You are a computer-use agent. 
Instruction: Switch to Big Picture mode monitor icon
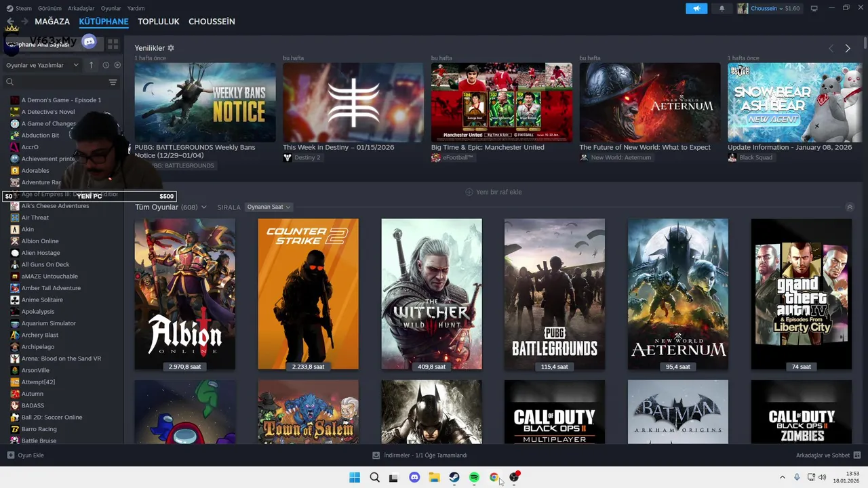coord(814,8)
